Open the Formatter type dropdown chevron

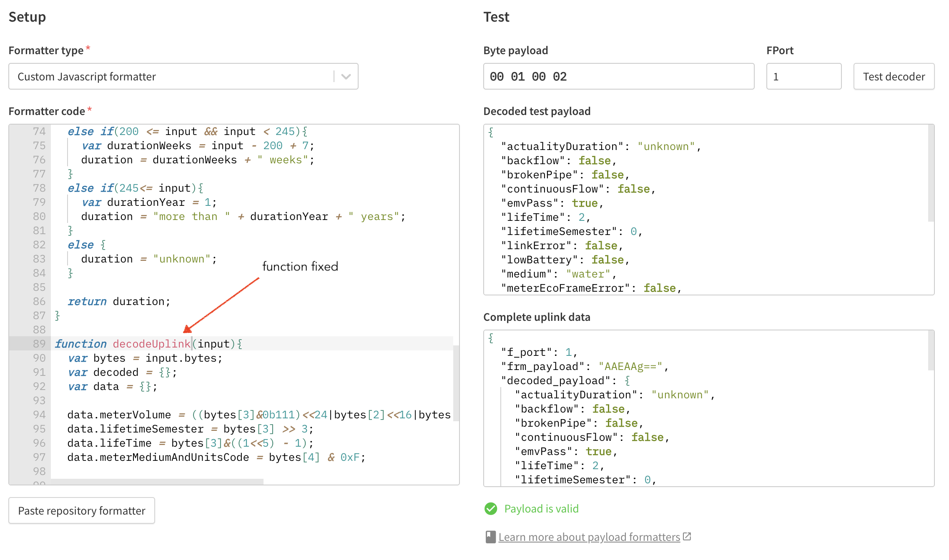[x=346, y=77]
